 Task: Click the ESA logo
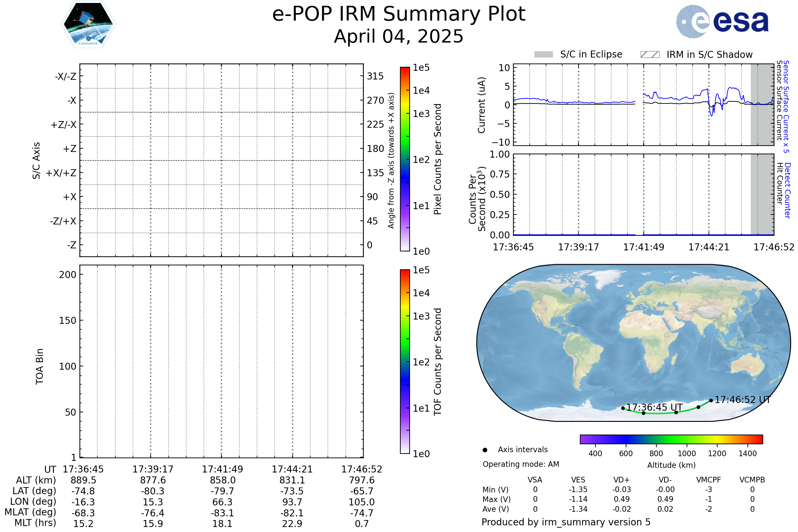pyautogui.click(x=722, y=21)
